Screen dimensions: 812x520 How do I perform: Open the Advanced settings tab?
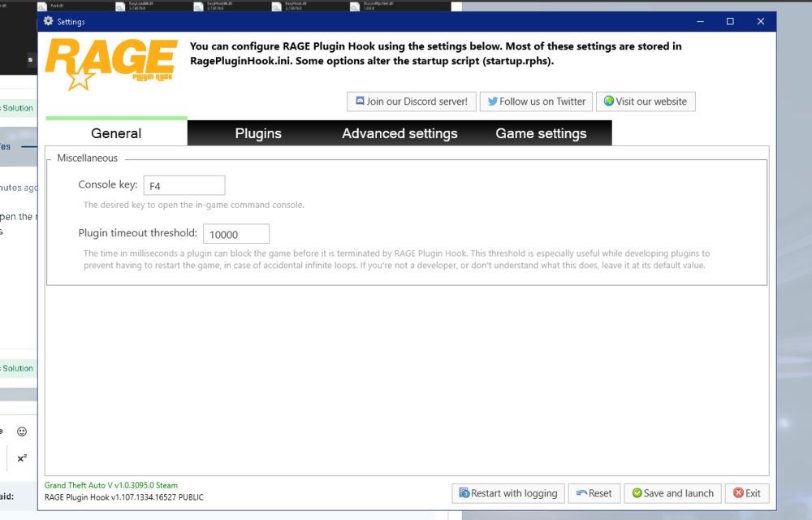pos(400,132)
